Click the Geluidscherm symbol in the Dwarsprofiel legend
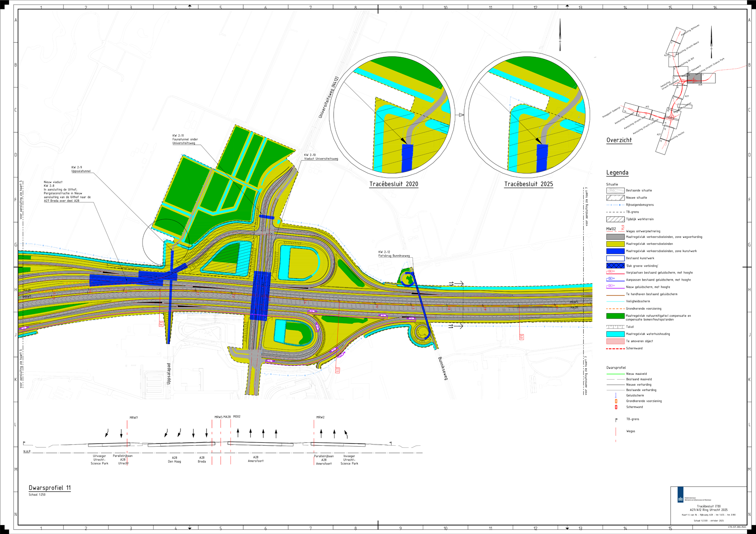Screen dimensions: 756x534 [616, 395]
